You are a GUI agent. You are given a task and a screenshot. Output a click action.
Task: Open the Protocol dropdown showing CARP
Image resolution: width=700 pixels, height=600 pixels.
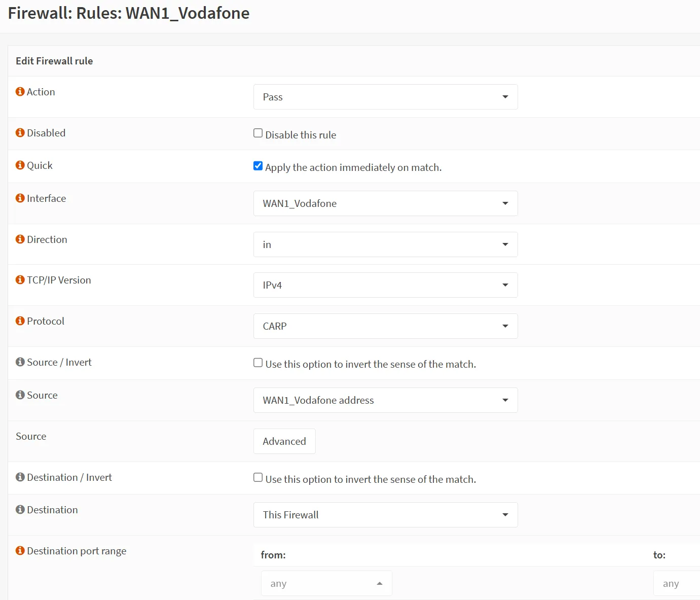pyautogui.click(x=386, y=326)
